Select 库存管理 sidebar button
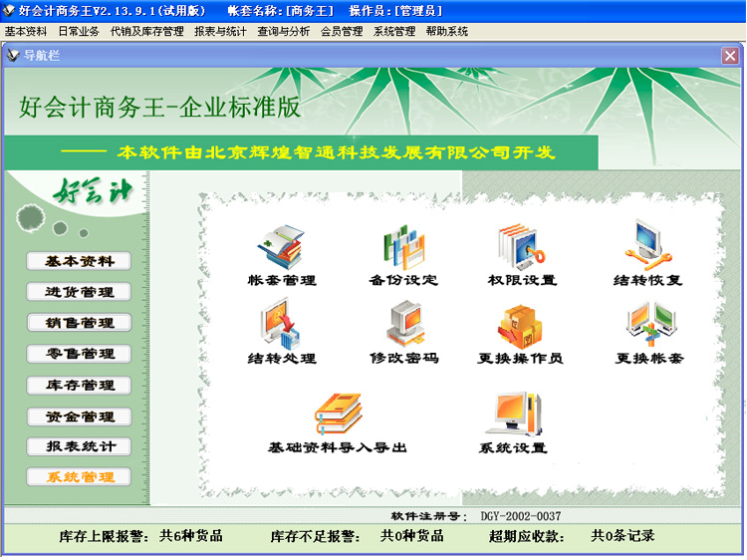 click(x=79, y=385)
